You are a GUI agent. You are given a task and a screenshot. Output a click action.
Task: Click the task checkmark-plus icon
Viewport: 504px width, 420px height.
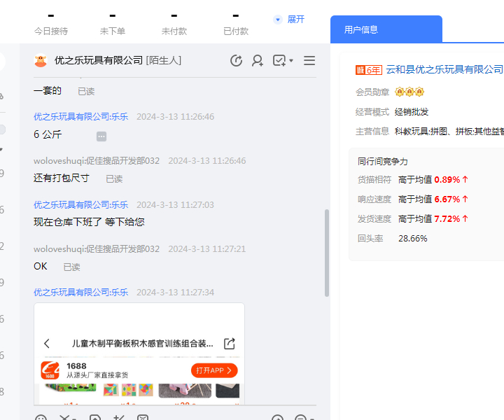279,61
